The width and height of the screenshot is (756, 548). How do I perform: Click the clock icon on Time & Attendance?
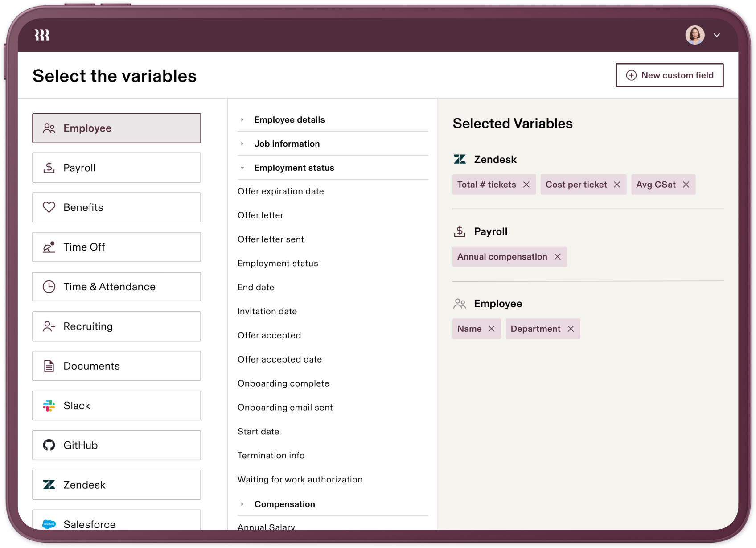coord(49,286)
